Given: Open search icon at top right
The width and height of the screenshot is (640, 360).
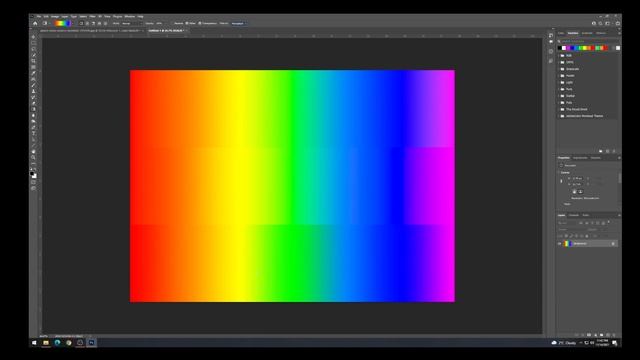Looking at the screenshot, I should (600, 23).
